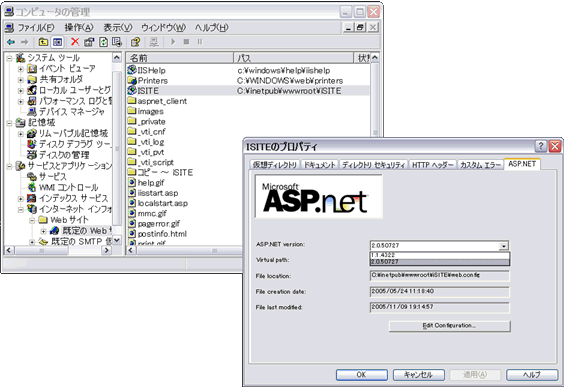Click the Properties toolbar icon
This screenshot has width=568, height=390.
point(89,42)
